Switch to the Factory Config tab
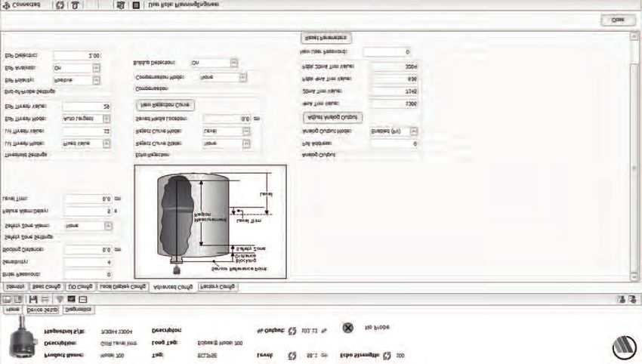 click(218, 287)
